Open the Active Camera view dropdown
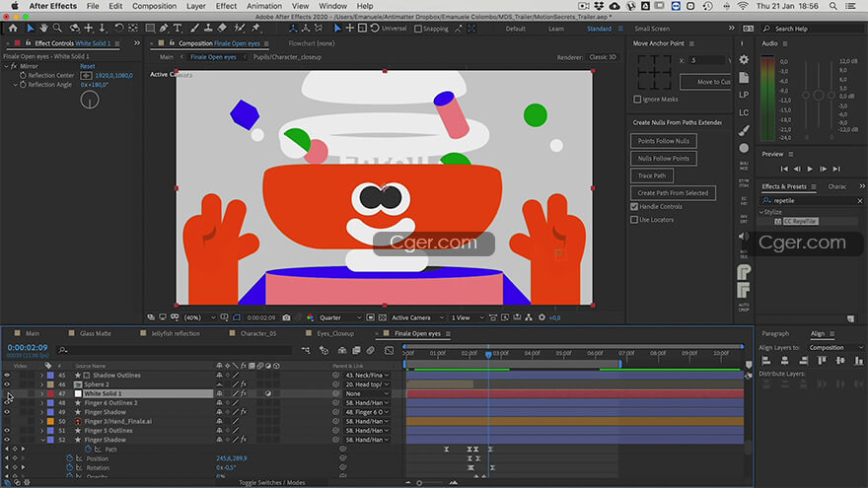 pyautogui.click(x=418, y=317)
